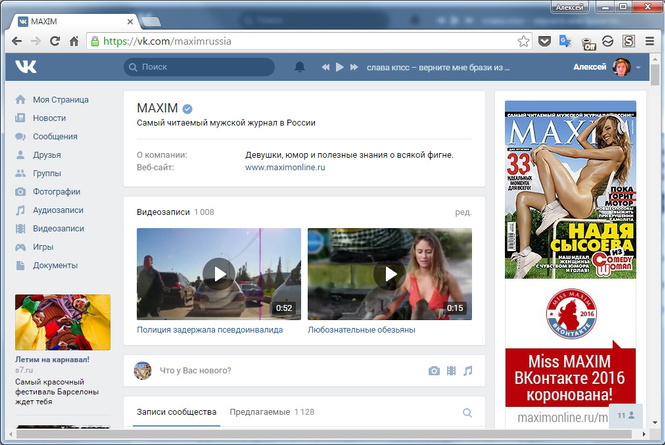
Task: Click the Аудиозаписи music note icon
Action: pos(20,210)
